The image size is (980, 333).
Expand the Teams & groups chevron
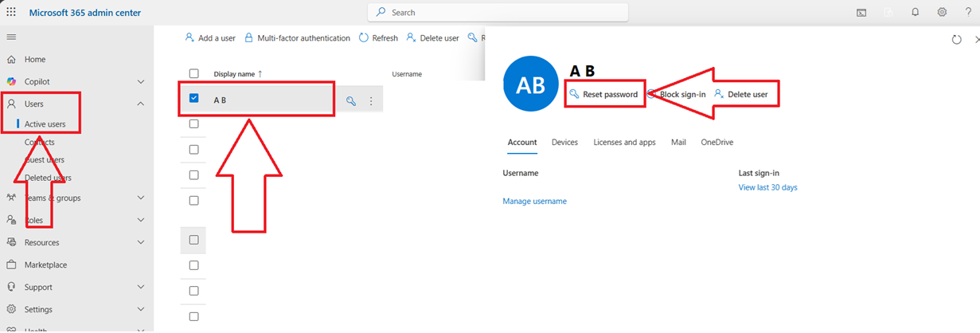tap(141, 198)
